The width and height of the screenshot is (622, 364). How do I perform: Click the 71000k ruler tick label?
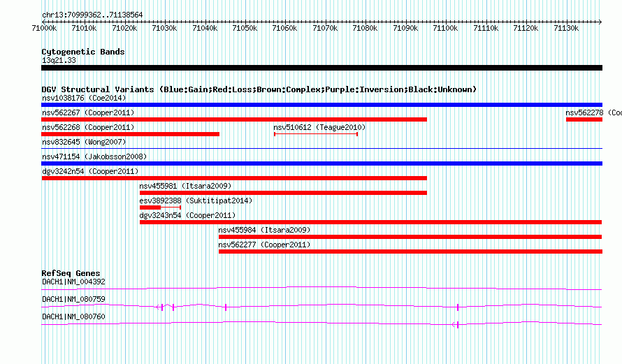pos(44,28)
